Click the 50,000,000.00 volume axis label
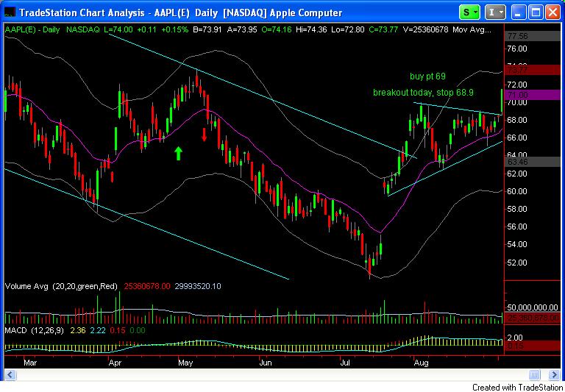The image size is (565, 392). pos(534,307)
